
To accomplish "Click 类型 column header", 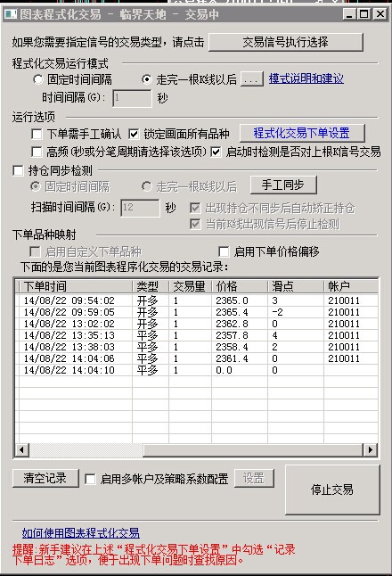I will click(x=151, y=286).
